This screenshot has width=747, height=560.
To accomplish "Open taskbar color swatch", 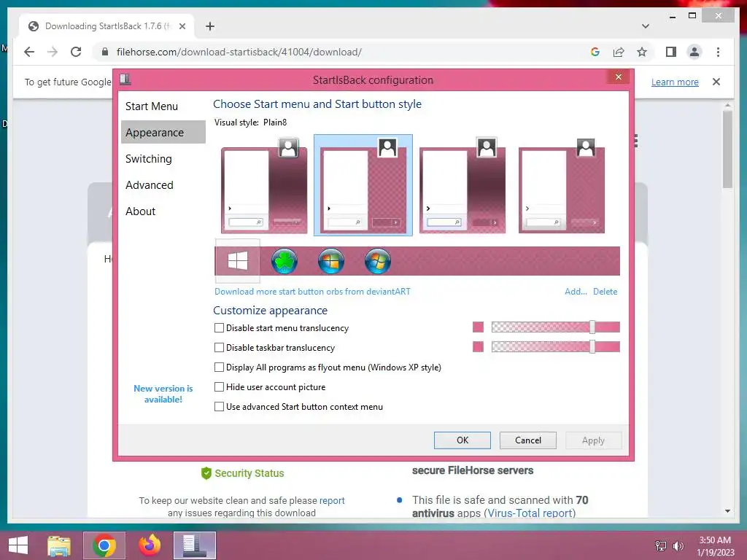I will (478, 346).
